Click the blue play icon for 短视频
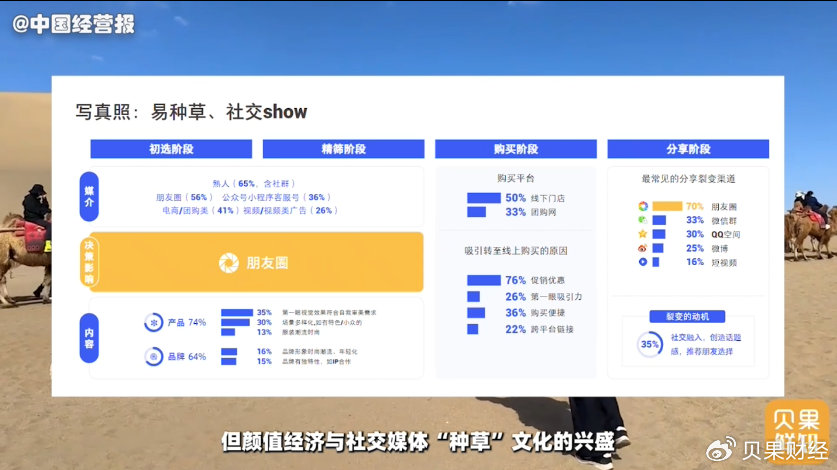 (x=643, y=262)
